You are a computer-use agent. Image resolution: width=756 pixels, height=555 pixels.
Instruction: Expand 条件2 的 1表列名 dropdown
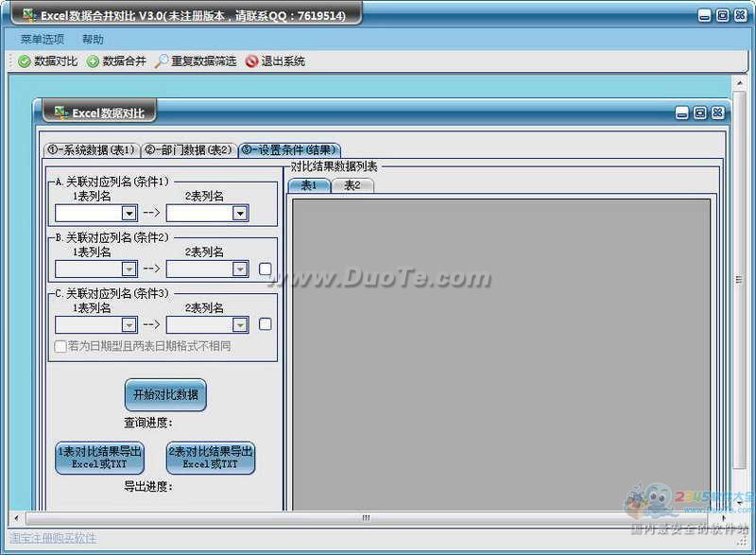pyautogui.click(x=129, y=269)
